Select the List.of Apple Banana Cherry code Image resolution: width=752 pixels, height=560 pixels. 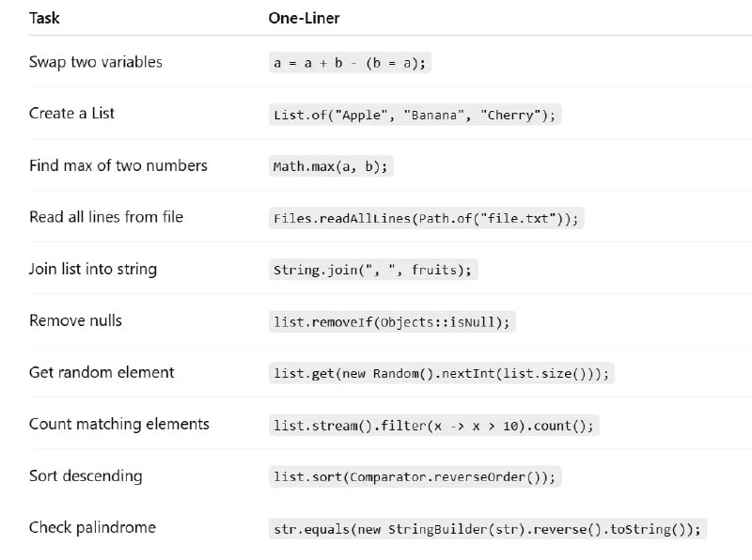415,115
